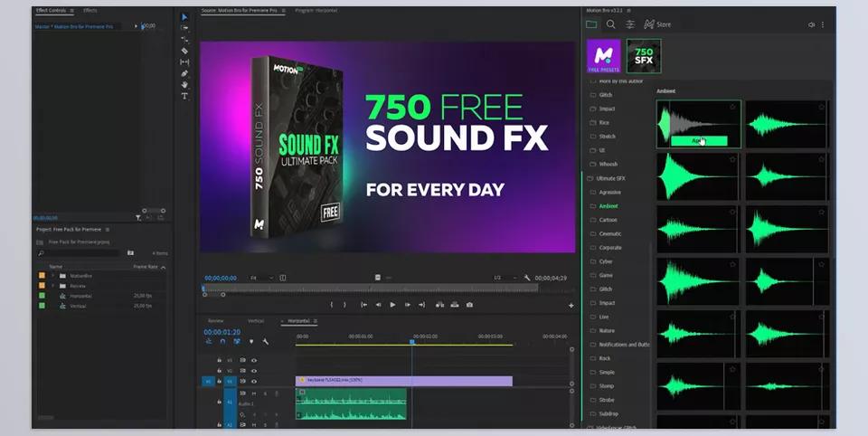Click the Motion Bro speaker volume icon
Screen dimensions: 868x436
click(x=811, y=25)
